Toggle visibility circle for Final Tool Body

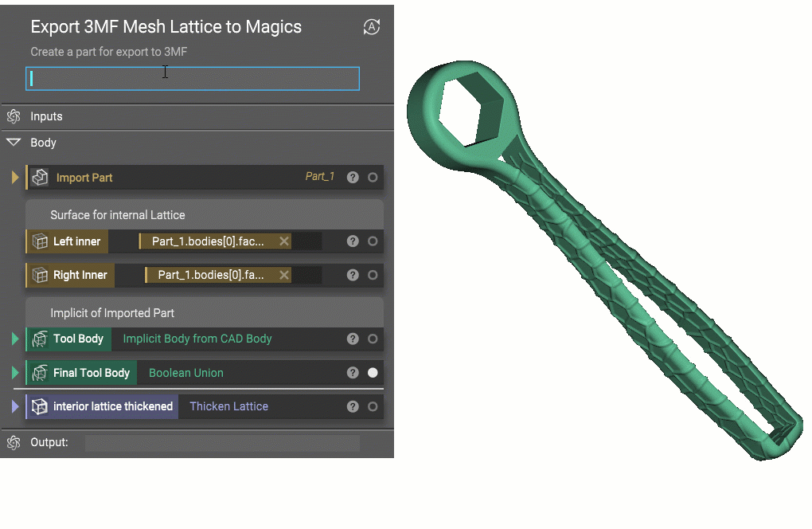[373, 373]
